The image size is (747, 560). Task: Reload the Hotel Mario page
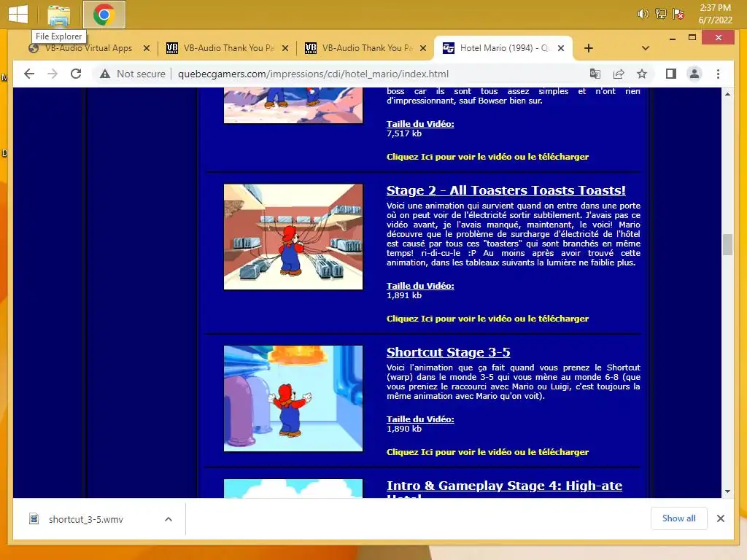(76, 74)
